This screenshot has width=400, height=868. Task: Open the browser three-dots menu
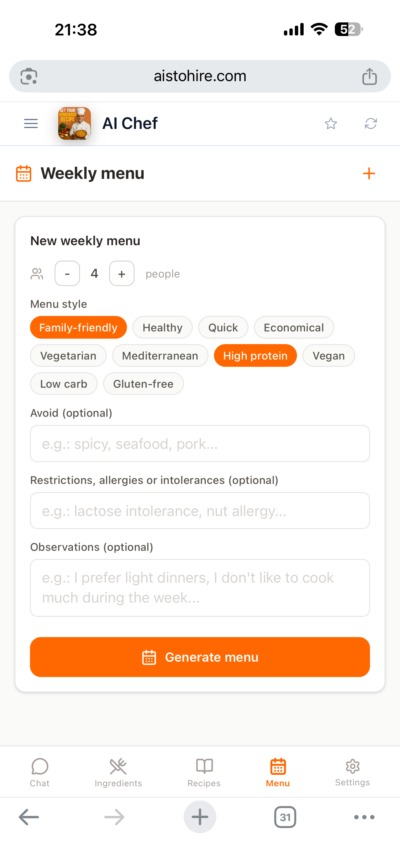[x=364, y=817]
